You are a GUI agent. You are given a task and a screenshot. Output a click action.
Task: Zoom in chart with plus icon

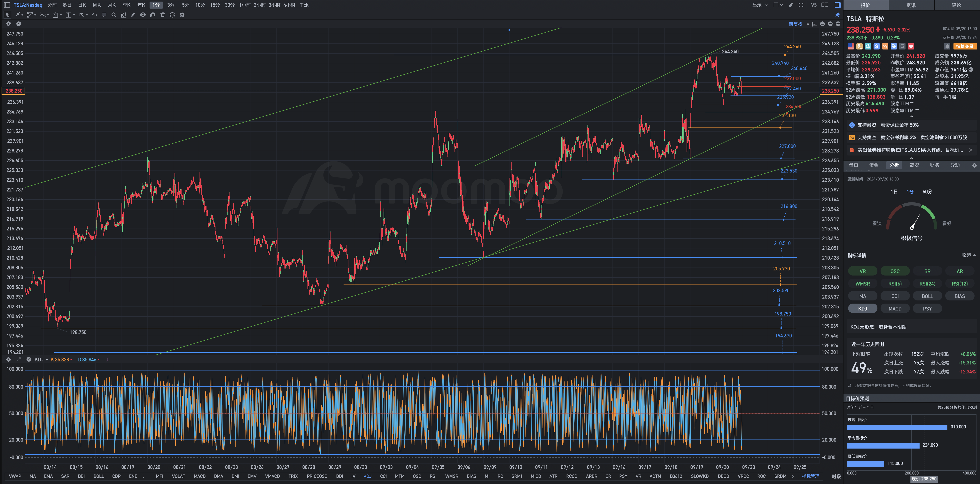coord(838,24)
